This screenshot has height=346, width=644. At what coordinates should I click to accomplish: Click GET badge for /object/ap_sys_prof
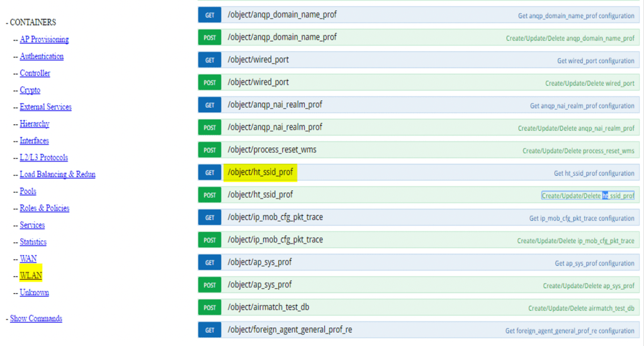click(x=210, y=263)
